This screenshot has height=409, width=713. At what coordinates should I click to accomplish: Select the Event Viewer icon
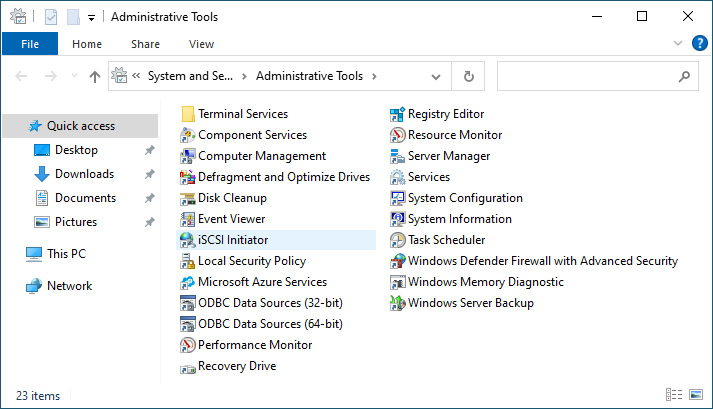click(x=188, y=219)
